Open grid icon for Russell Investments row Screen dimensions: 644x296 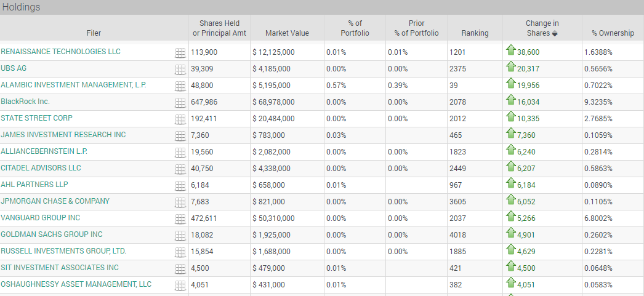(180, 252)
